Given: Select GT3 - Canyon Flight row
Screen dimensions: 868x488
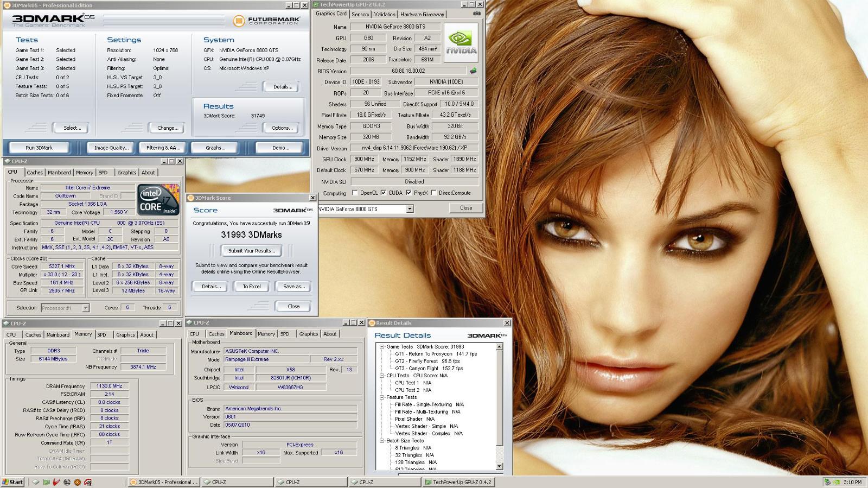Looking at the screenshot, I should point(429,368).
